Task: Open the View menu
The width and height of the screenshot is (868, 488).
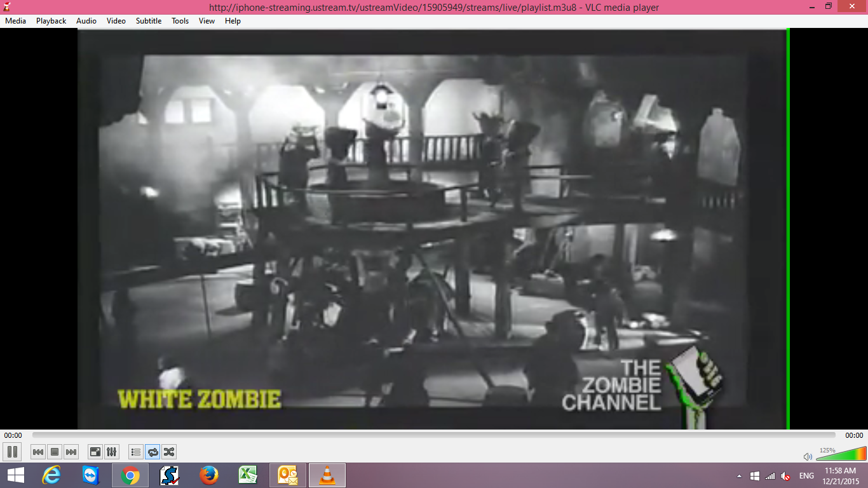Action: (207, 21)
